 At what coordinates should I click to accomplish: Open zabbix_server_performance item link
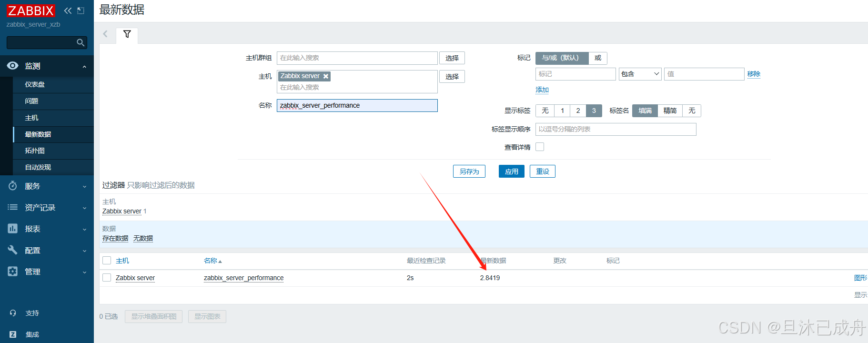pyautogui.click(x=243, y=278)
